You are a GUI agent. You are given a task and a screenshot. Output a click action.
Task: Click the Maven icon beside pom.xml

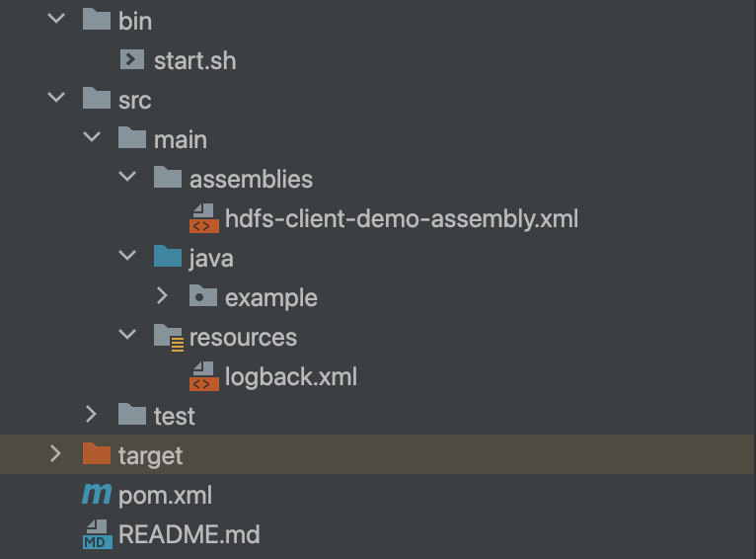[x=97, y=495]
